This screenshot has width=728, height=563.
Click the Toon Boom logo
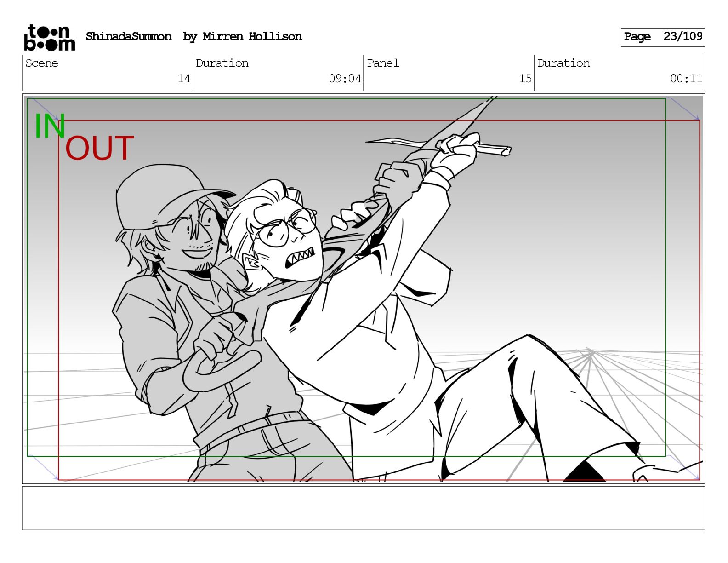click(x=49, y=37)
